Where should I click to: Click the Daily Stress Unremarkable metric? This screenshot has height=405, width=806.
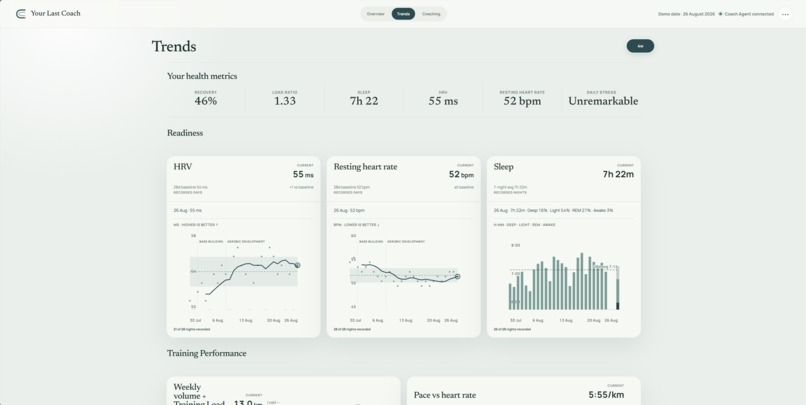603,98
